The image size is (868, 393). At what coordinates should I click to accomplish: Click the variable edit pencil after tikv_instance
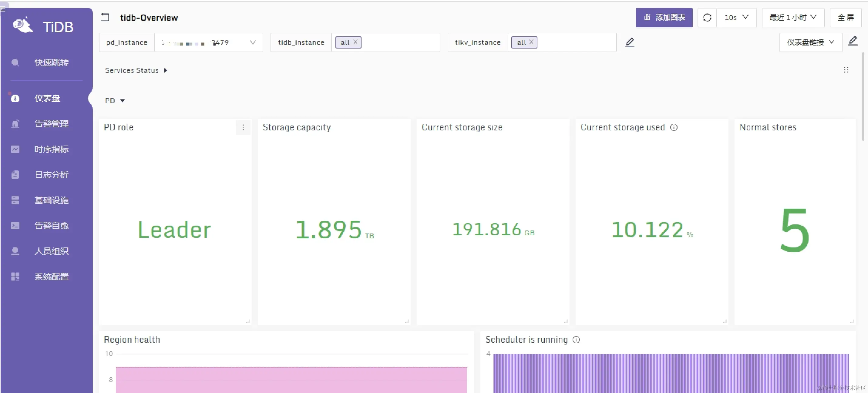629,42
